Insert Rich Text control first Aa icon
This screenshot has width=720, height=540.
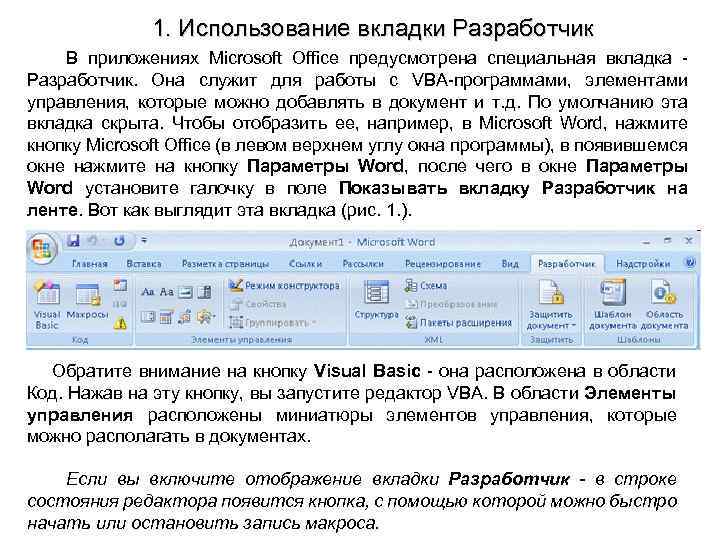[x=148, y=292]
